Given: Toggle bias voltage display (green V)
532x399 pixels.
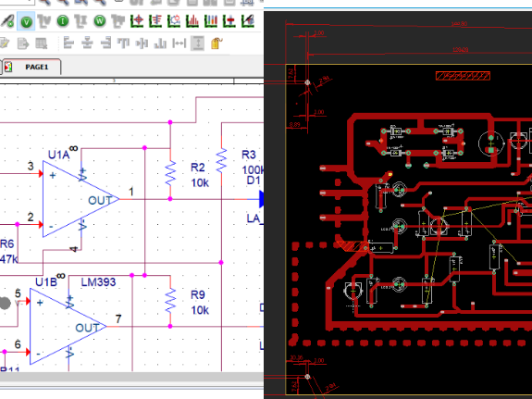Looking at the screenshot, I should point(26,21).
